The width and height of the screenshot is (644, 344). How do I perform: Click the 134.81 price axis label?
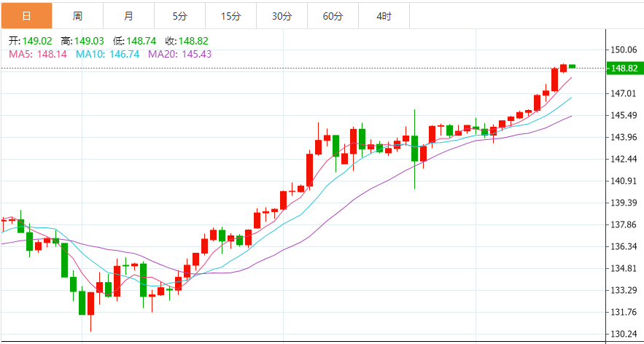tap(625, 268)
